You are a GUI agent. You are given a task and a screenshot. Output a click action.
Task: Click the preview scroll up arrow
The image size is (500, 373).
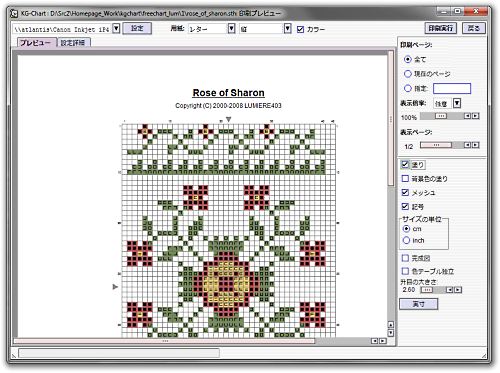click(391, 324)
